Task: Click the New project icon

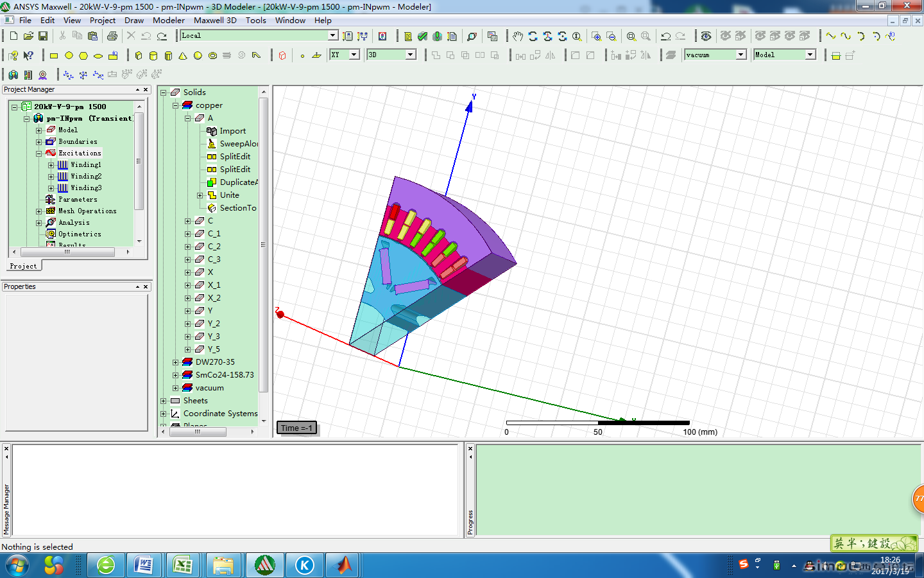Action: 13,36
